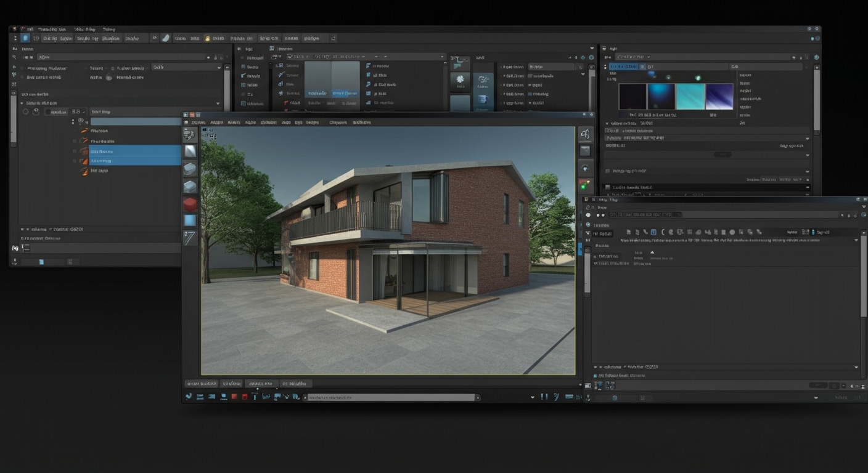The image size is (868, 473).
Task: Switch to the first tab below the viewport
Action: coord(201,384)
